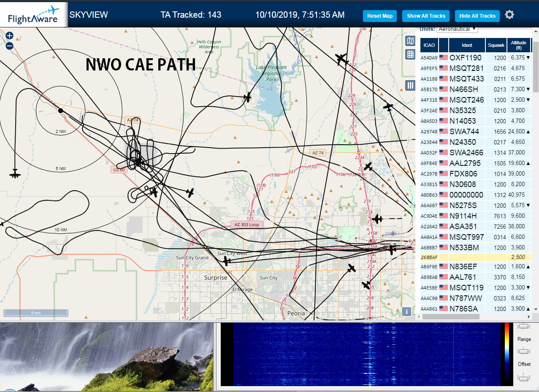Select the N787WW aircraft row
Image resolution: width=539 pixels, height=392 pixels.
[x=476, y=298]
